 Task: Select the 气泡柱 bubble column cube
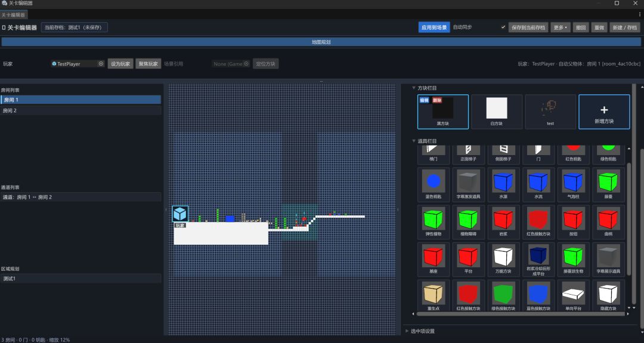(x=574, y=184)
